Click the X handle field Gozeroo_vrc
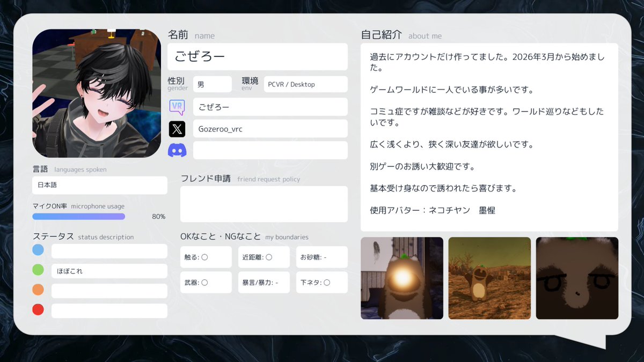Viewport: 644px width, 362px height. point(270,129)
